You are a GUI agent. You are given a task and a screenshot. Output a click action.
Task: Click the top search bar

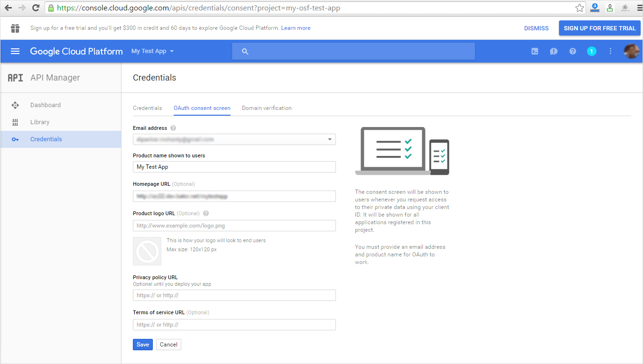coord(354,51)
